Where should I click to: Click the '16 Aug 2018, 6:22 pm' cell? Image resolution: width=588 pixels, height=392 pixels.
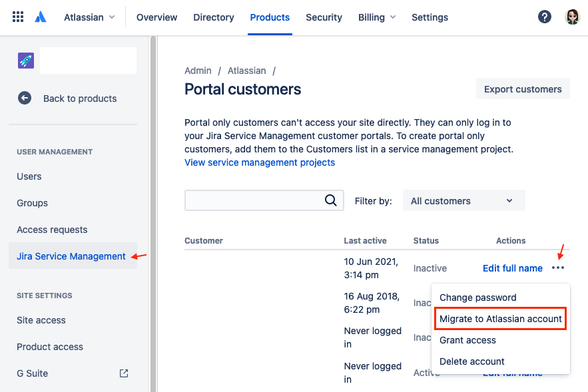tap(372, 303)
